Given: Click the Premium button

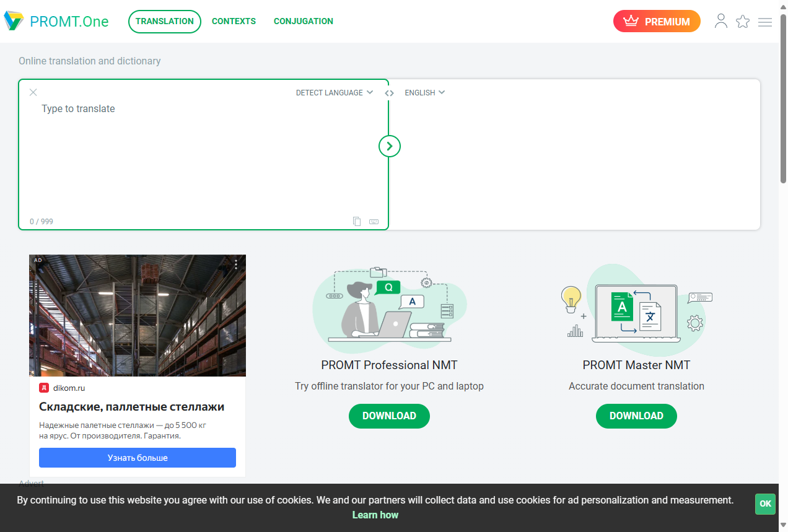Looking at the screenshot, I should (x=657, y=21).
